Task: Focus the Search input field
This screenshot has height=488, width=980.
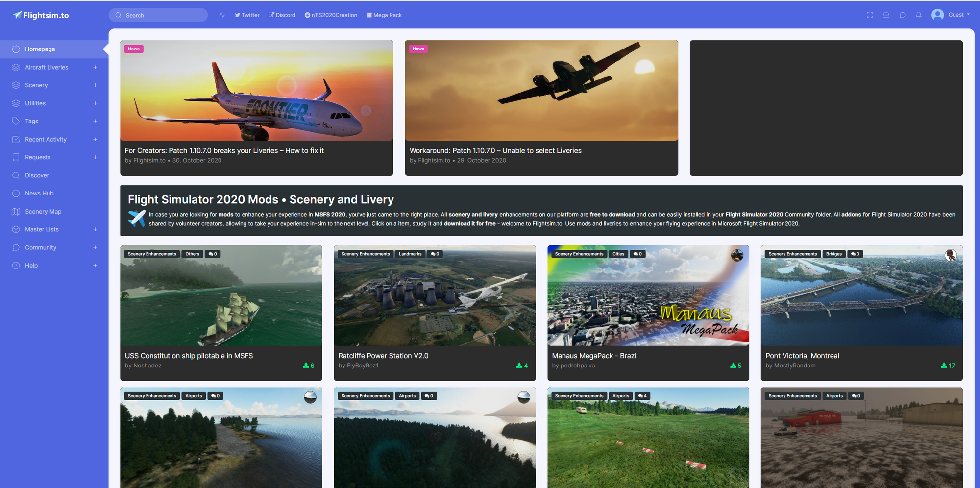Action: (158, 15)
